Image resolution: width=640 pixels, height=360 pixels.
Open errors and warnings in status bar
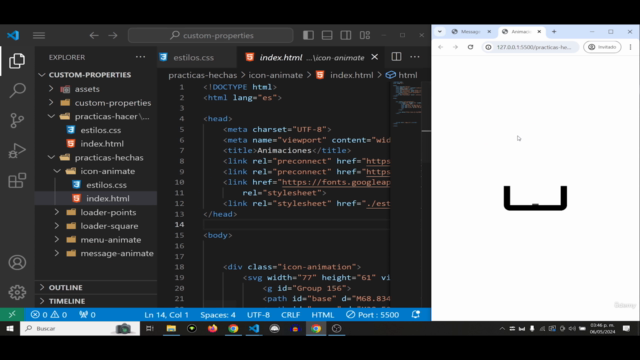pos(49,315)
